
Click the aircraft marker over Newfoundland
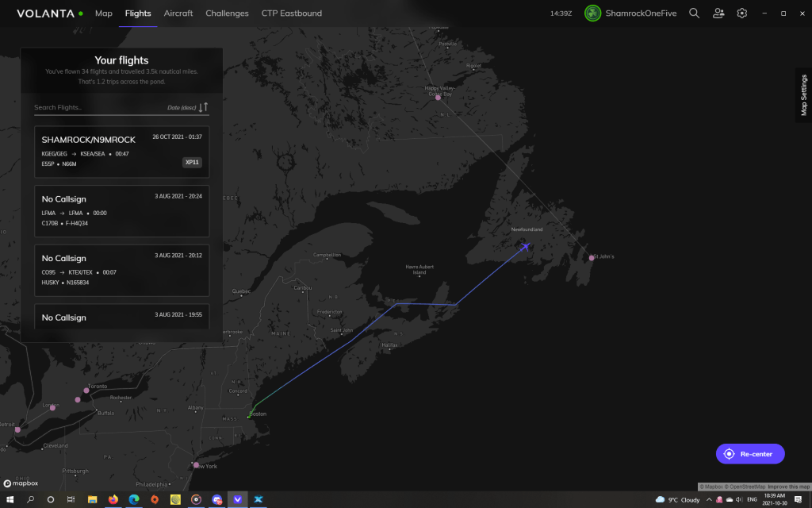pos(525,247)
